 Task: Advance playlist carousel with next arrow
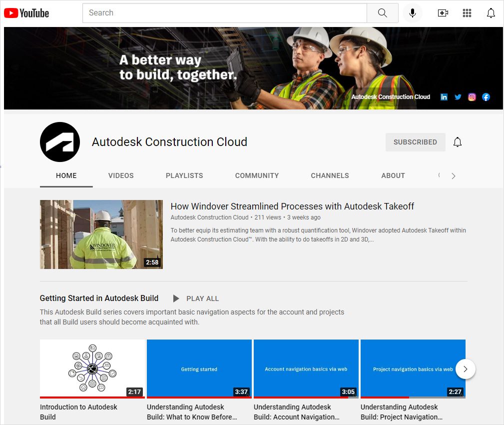465,369
